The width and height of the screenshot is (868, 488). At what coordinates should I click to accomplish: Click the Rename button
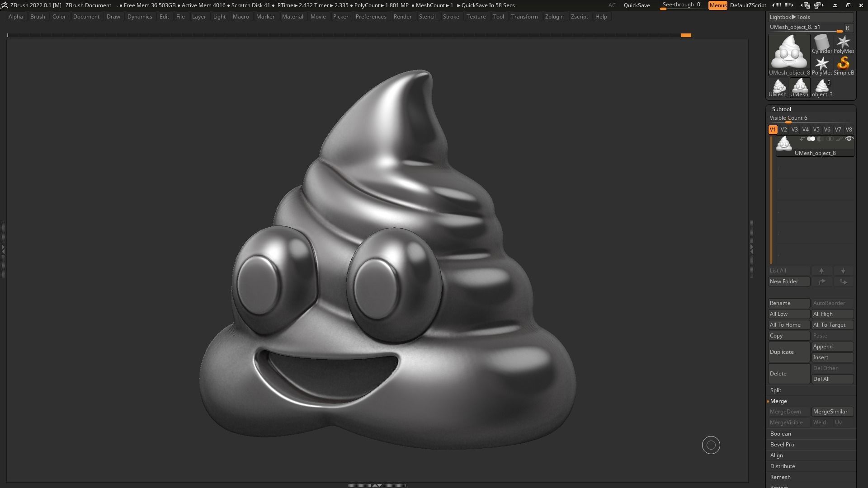pos(789,303)
